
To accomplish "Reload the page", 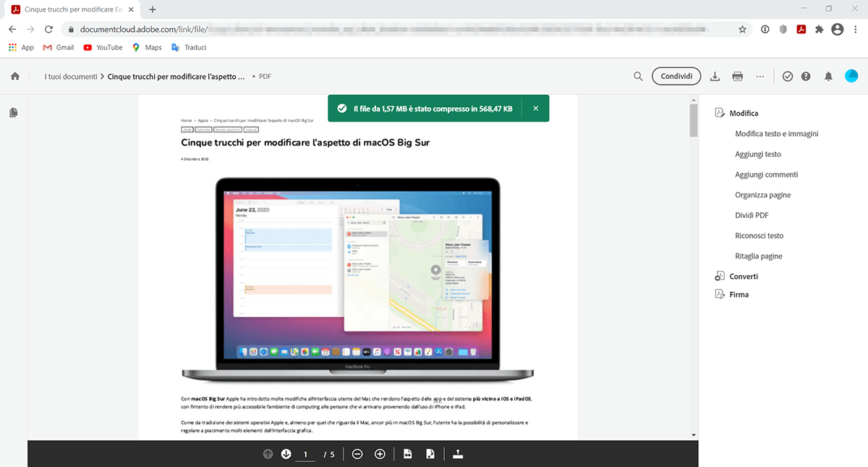I will tap(48, 30).
